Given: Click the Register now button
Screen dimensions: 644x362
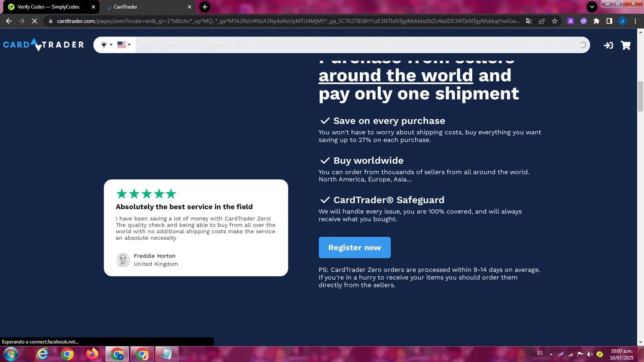Looking at the screenshot, I should 355,247.
